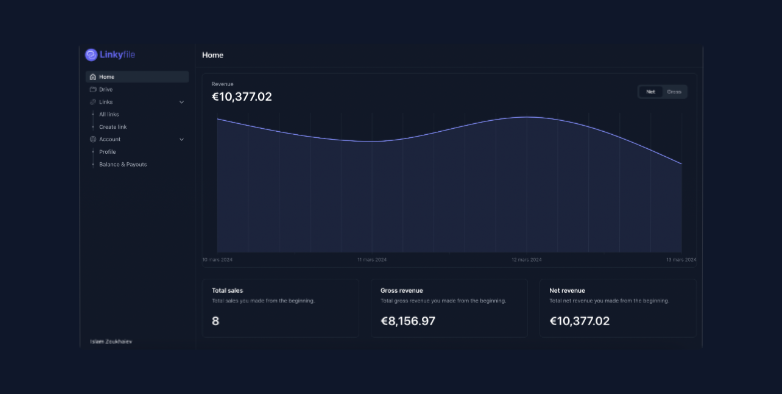
Task: Click the Home house icon in sidebar
Action: click(93, 77)
